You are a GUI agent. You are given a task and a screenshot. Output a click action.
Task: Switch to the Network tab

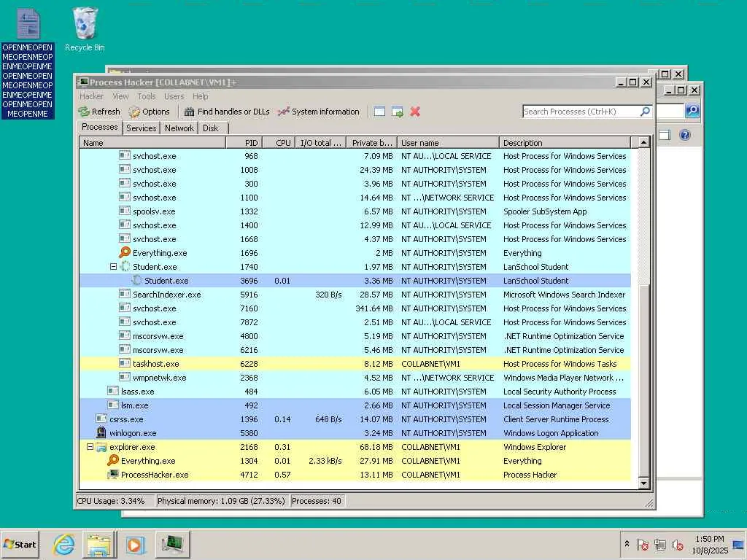(x=179, y=128)
